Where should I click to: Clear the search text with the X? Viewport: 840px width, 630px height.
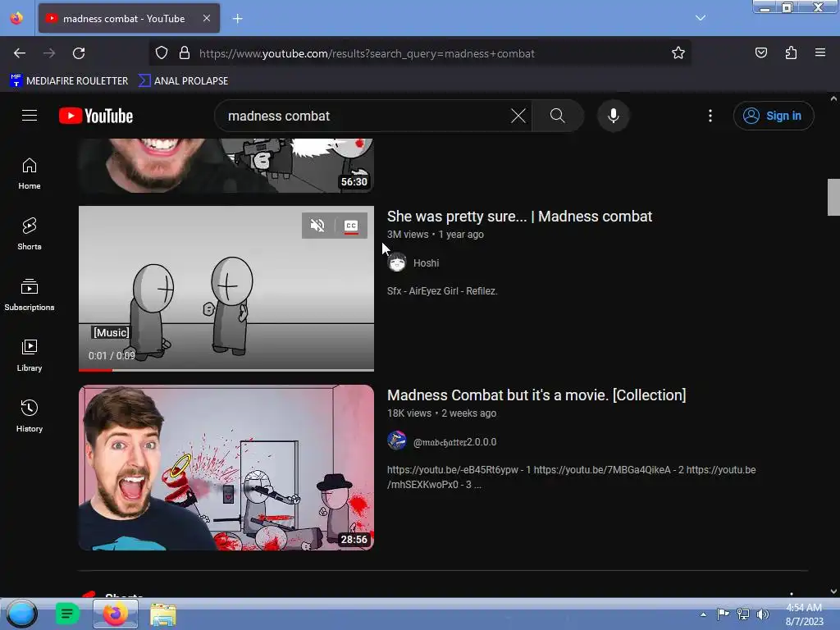(518, 116)
